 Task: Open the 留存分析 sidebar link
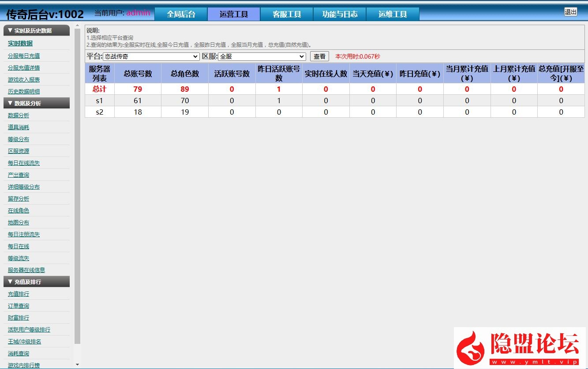click(19, 199)
